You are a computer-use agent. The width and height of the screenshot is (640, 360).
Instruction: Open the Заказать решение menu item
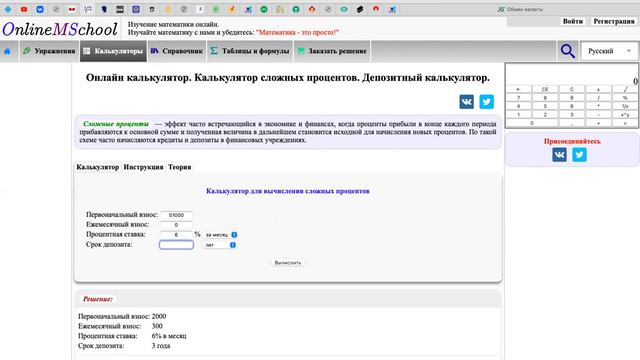tap(332, 51)
